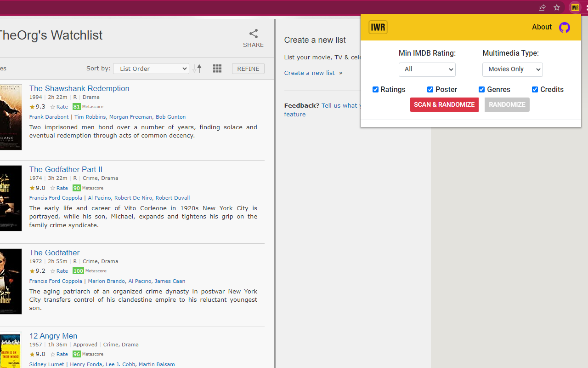Open the Sort by List Order dropdown
588x368 pixels.
coord(151,69)
